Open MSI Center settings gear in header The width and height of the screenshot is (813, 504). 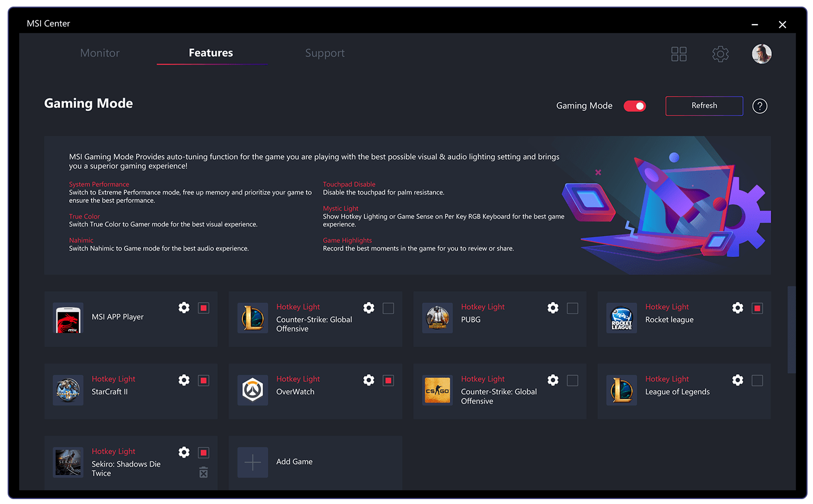pos(720,54)
